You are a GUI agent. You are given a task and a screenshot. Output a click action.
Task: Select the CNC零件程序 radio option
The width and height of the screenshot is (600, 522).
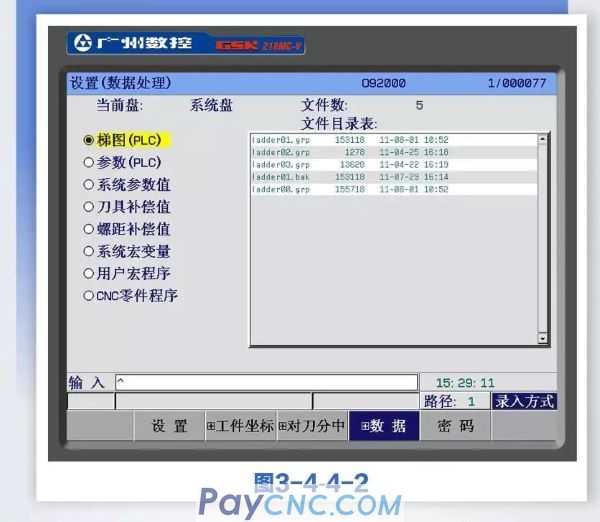point(89,296)
